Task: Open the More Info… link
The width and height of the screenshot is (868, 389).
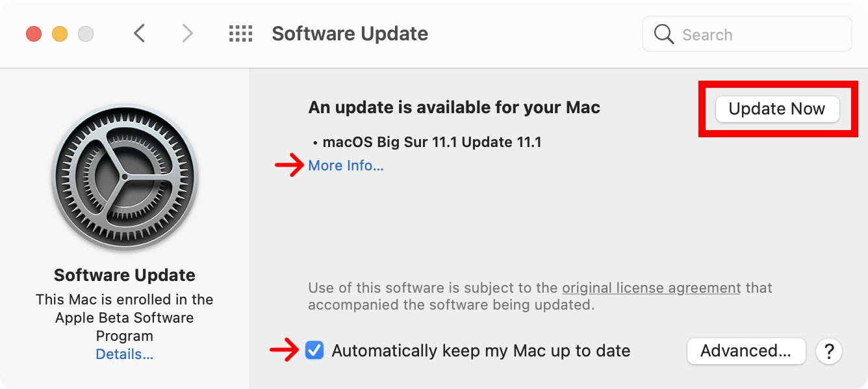Action: pos(346,166)
